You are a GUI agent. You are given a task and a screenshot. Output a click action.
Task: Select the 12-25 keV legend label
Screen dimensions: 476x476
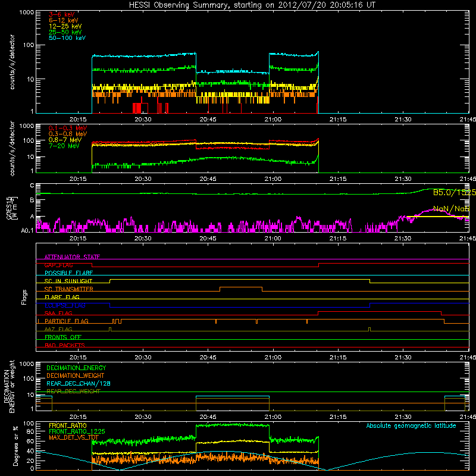pyautogui.click(x=65, y=26)
